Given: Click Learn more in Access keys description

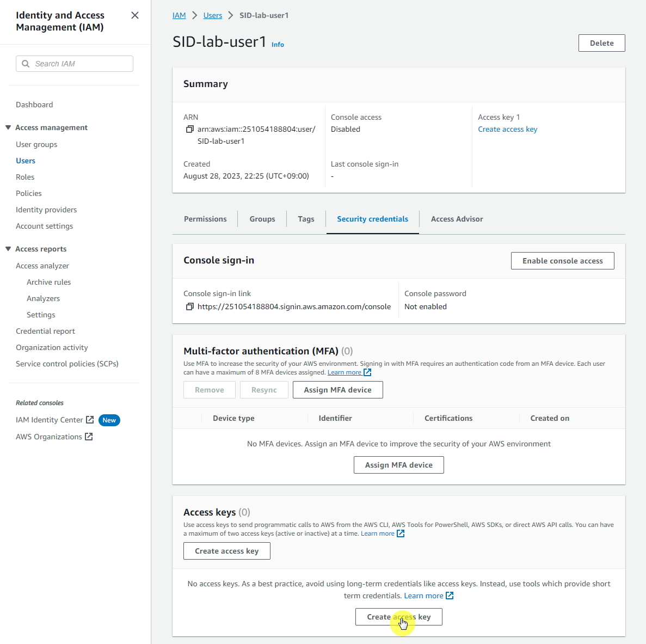Looking at the screenshot, I should pos(378,533).
